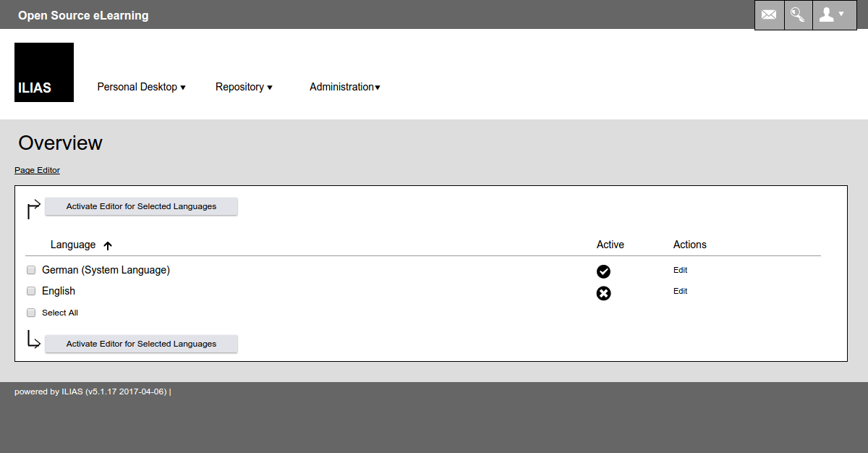The image size is (868, 453).
Task: Tick the German (System Language) checkbox
Action: click(x=31, y=270)
